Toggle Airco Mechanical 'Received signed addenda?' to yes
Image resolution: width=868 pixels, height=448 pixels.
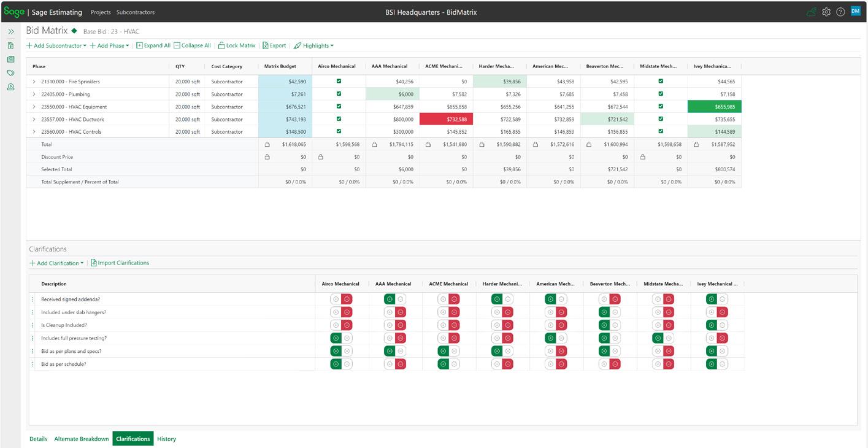[336, 299]
